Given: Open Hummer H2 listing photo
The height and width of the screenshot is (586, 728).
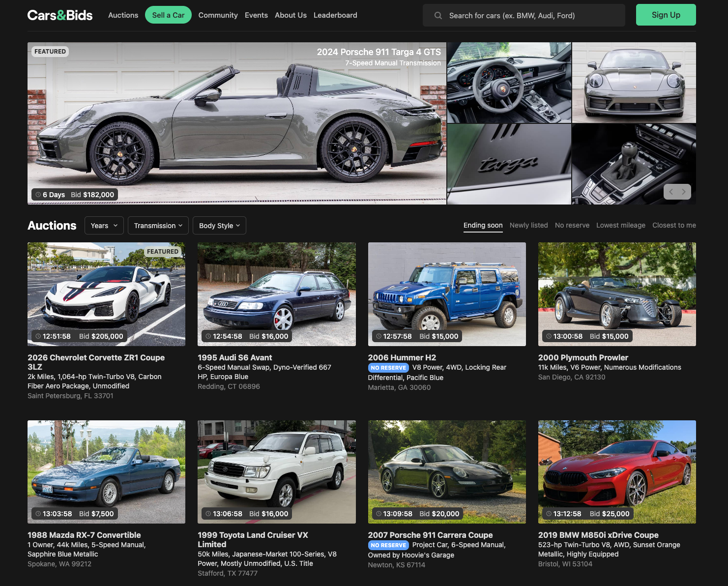Looking at the screenshot, I should [x=447, y=294].
